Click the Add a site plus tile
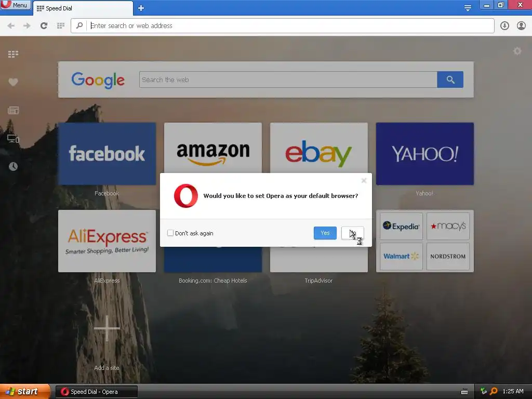The height and width of the screenshot is (399, 532). click(x=107, y=328)
